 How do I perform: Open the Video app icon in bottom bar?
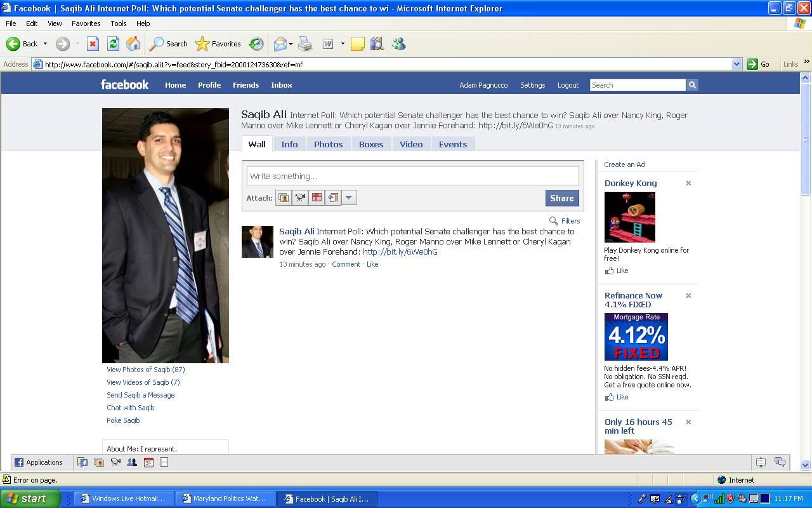pyautogui.click(x=115, y=462)
